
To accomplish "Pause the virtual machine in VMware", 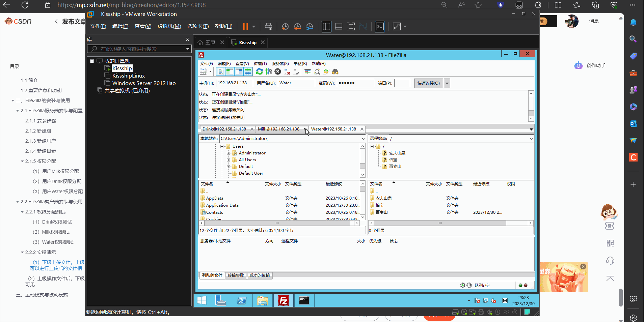I will point(245,27).
